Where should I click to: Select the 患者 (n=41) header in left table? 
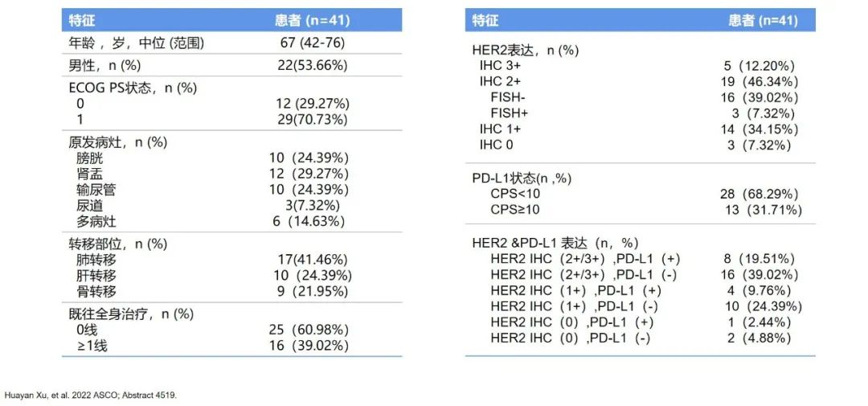[312, 21]
